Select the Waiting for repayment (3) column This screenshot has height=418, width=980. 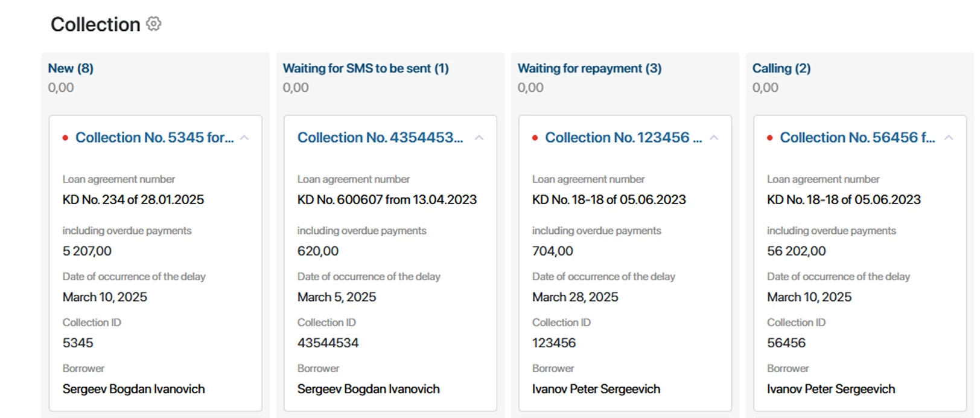[590, 68]
